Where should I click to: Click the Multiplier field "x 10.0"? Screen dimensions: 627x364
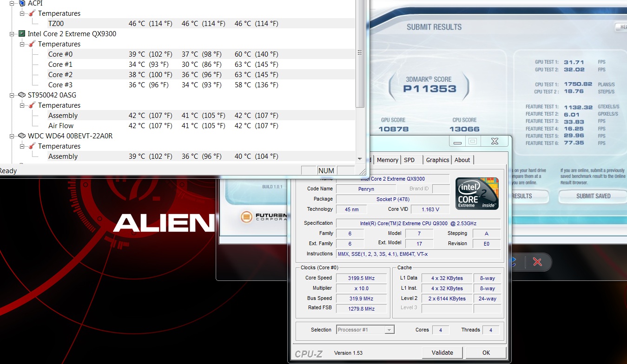pyautogui.click(x=361, y=288)
